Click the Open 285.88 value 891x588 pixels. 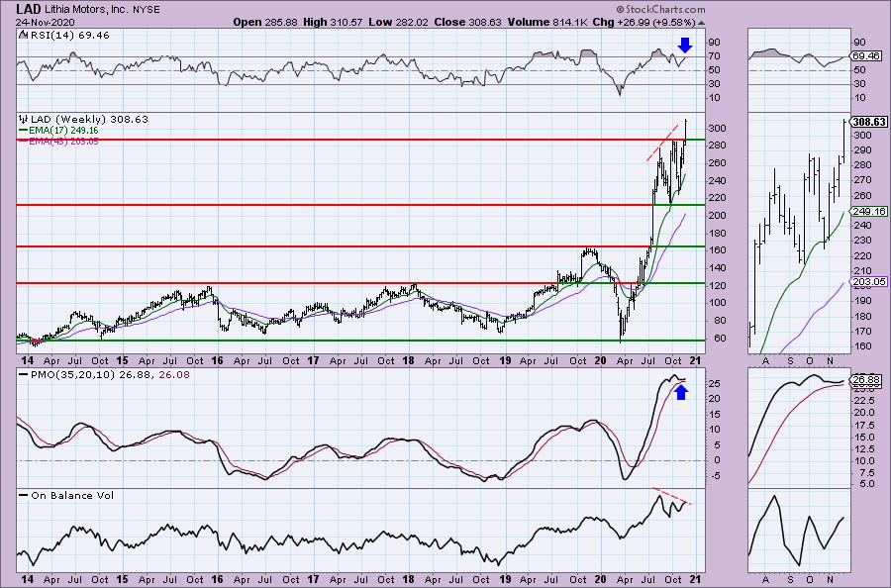(265, 22)
